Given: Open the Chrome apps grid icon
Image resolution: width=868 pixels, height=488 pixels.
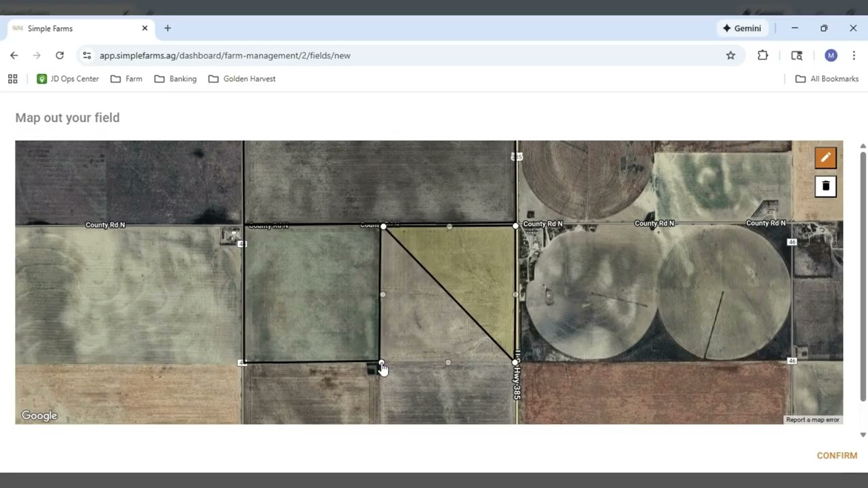Looking at the screenshot, I should (x=12, y=79).
